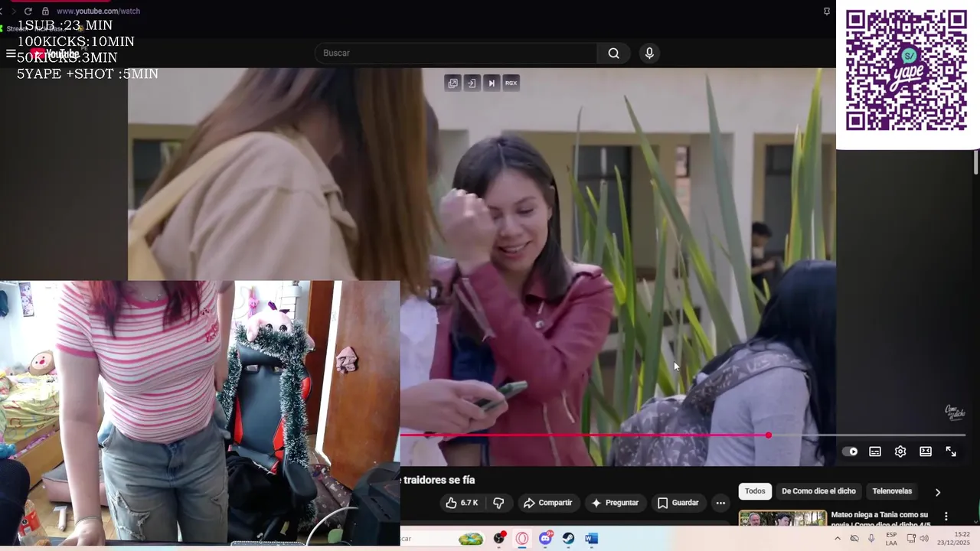
Task: Reload the YouTube page
Action: [x=28, y=11]
